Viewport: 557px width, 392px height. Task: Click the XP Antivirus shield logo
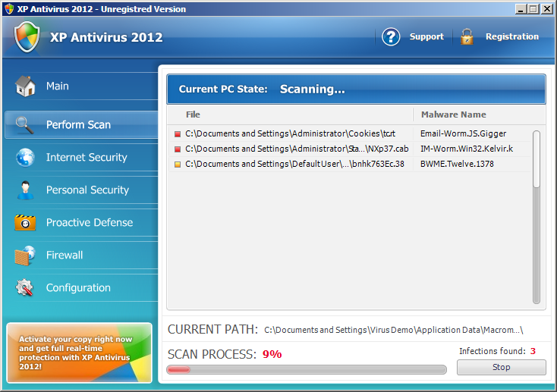27,37
